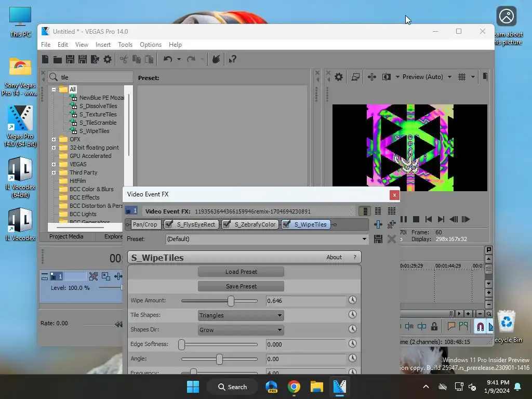The height and width of the screenshot is (399, 532).
Task: Open the Shapes Dir Grow dropdown
Action: (x=241, y=330)
